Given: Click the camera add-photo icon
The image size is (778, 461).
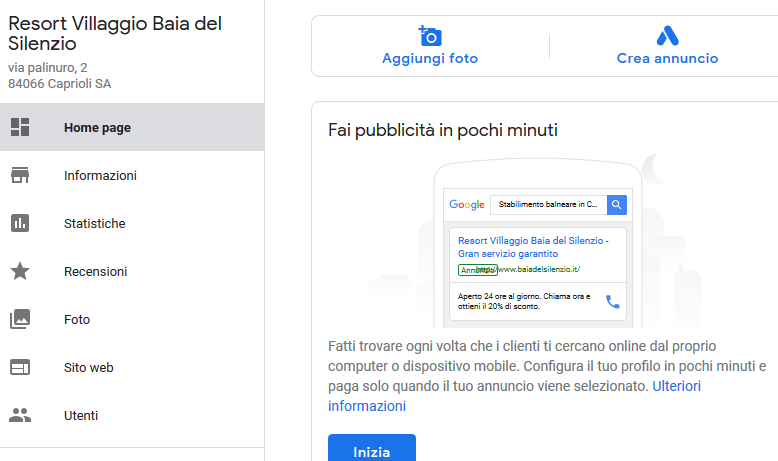Looking at the screenshot, I should point(430,36).
